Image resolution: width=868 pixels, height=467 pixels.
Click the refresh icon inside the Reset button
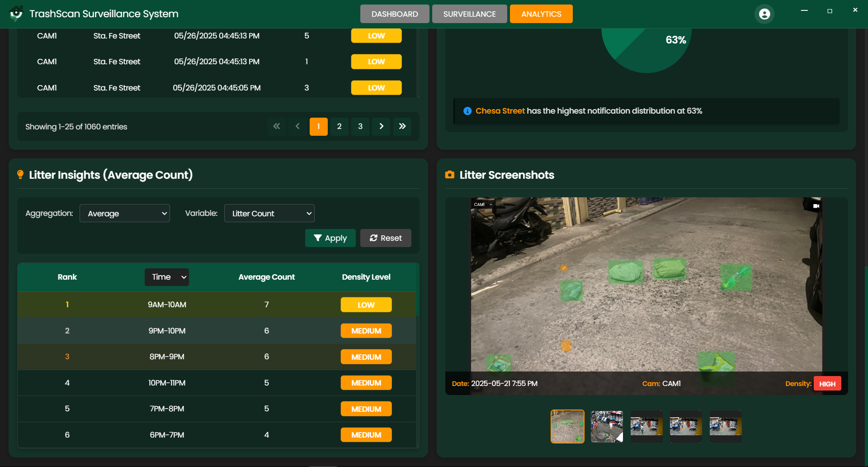coord(373,238)
